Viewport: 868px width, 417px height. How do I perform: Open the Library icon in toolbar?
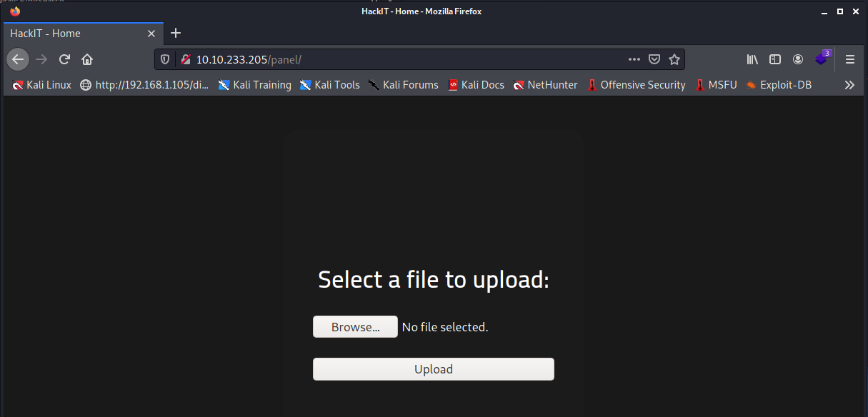[x=752, y=59]
